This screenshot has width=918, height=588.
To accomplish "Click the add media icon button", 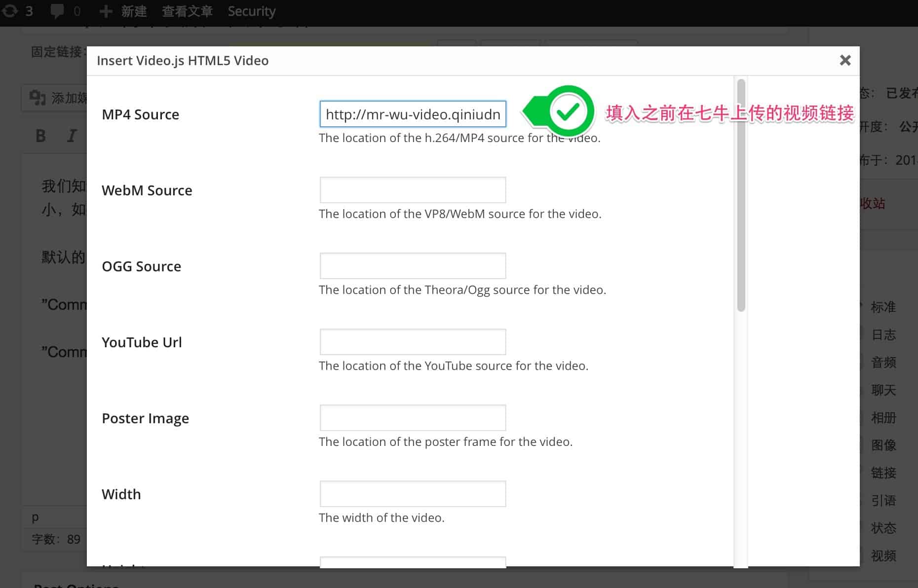I will [x=38, y=98].
